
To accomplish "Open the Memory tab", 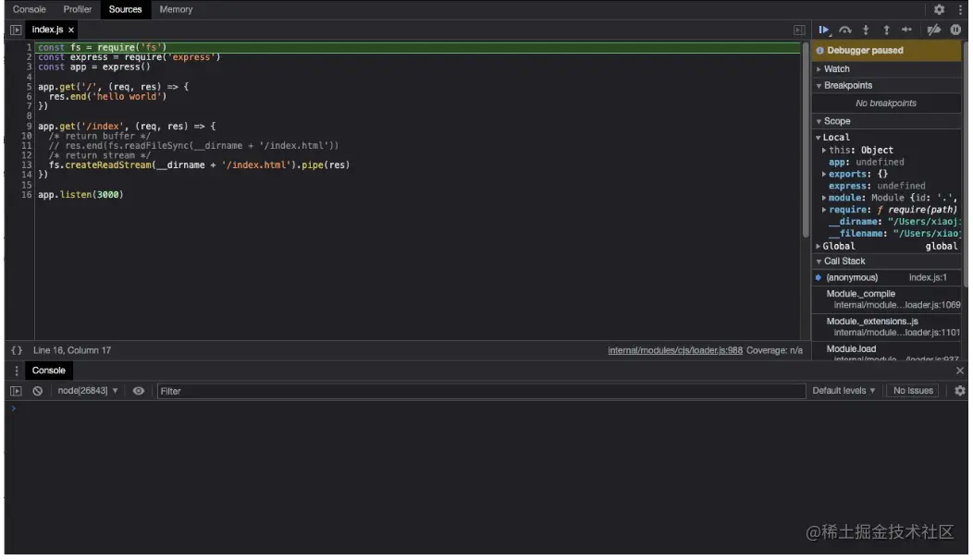I will tap(177, 9).
